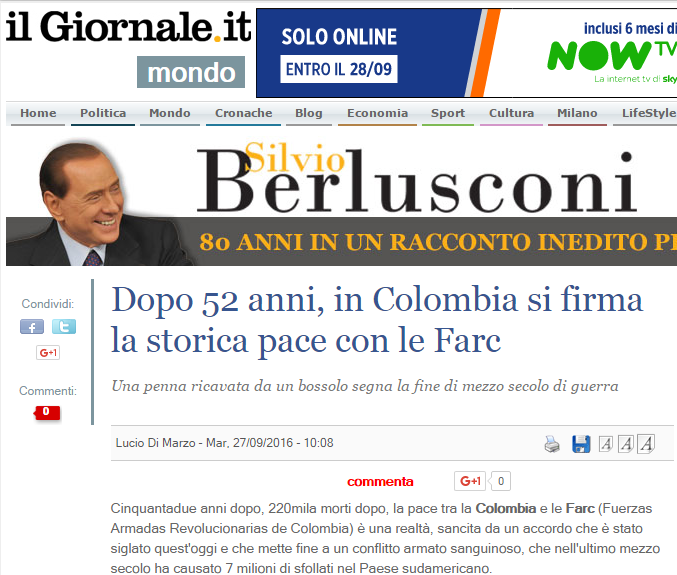Print the article using printer icon
The width and height of the screenshot is (677, 575).
pyautogui.click(x=552, y=444)
